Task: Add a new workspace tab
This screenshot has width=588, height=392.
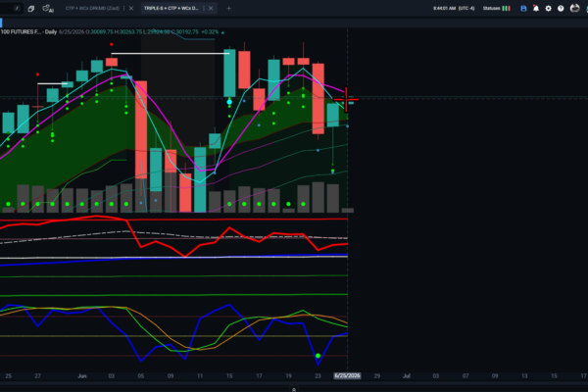Action: (228, 8)
